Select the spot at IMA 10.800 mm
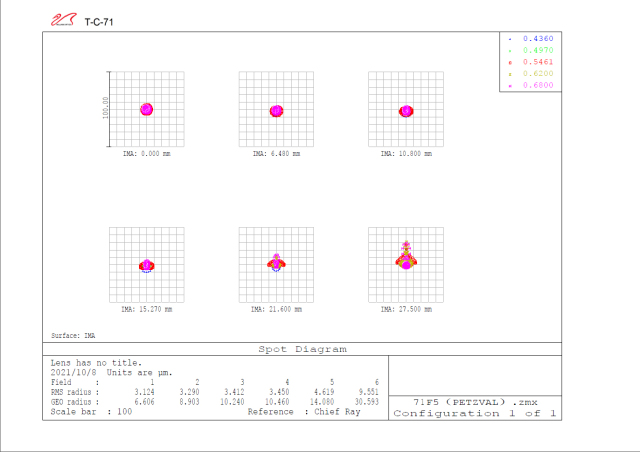This screenshot has width=640, height=452. tap(406, 110)
